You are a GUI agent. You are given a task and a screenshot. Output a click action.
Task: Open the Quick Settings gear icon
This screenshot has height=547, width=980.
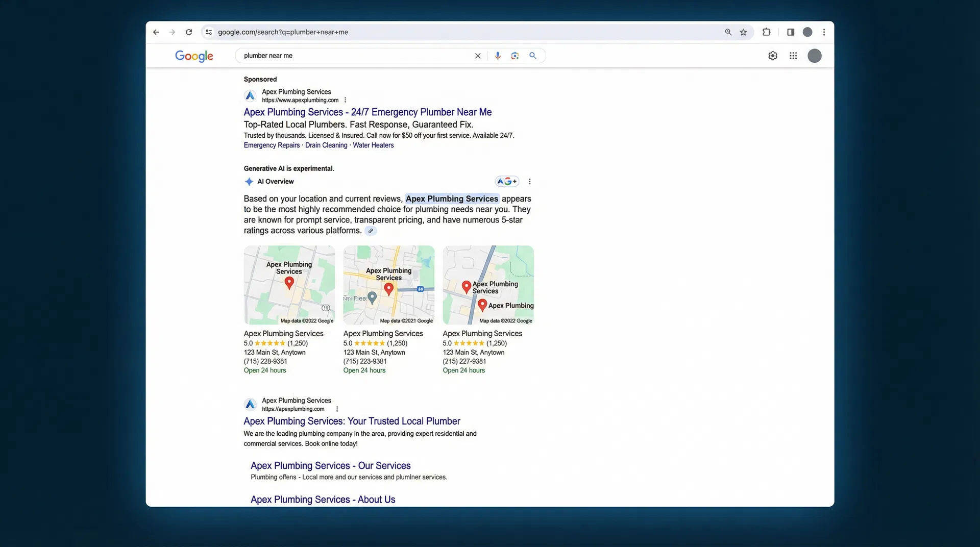click(772, 56)
